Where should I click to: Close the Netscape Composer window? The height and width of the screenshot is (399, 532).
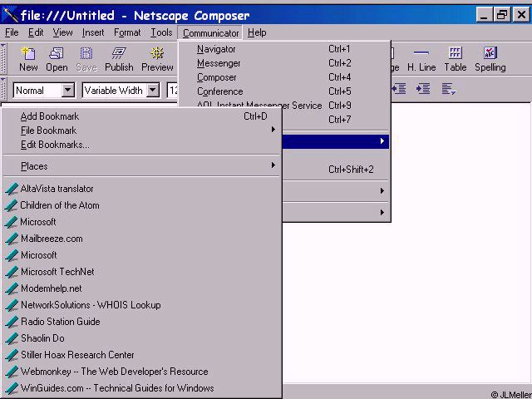coord(521,15)
